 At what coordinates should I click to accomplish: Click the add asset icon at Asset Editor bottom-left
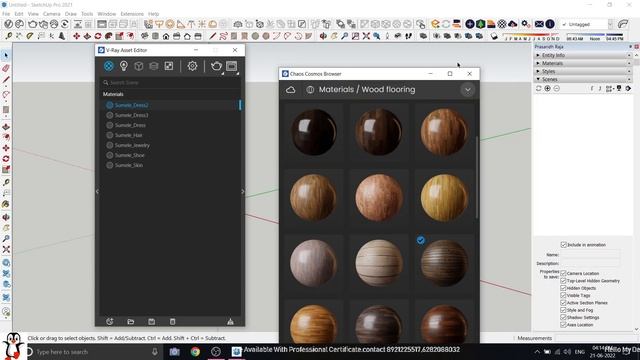click(x=109, y=322)
